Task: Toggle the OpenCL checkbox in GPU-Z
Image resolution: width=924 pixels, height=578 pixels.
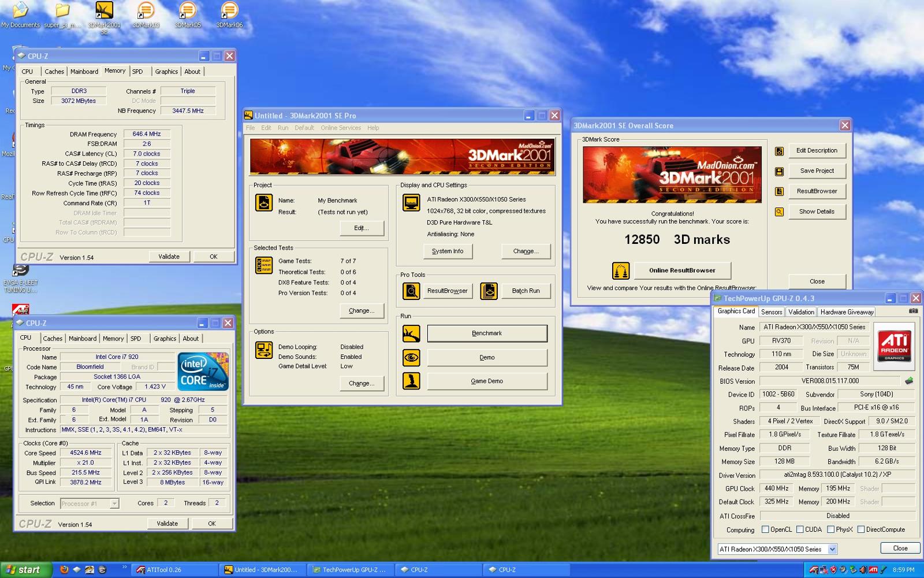Action: click(765, 529)
